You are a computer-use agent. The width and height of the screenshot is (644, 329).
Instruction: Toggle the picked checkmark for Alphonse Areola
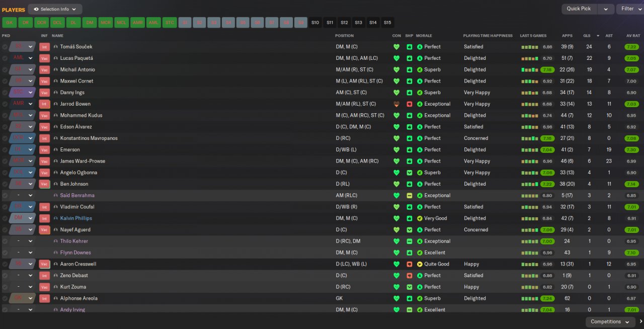pyautogui.click(x=5, y=298)
